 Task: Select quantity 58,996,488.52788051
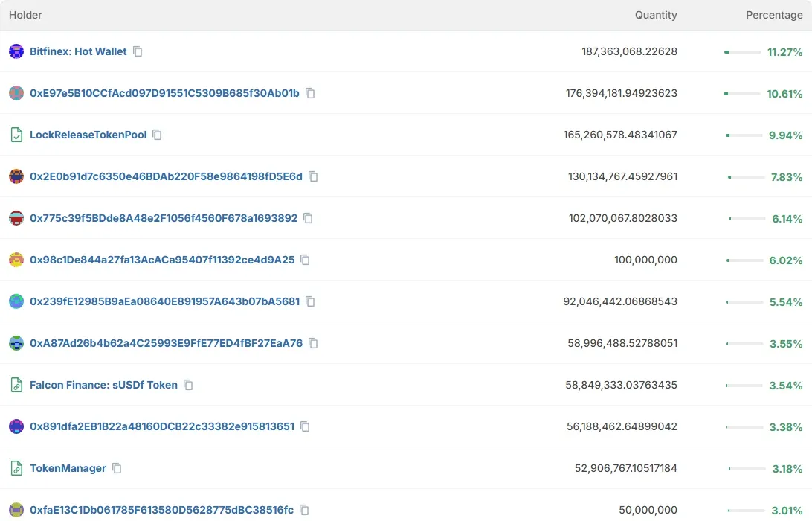click(622, 343)
